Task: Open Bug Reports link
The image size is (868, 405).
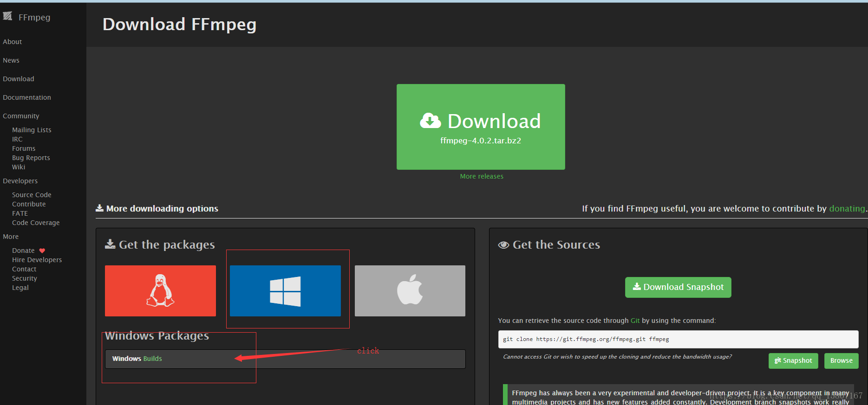Action: (x=31, y=158)
